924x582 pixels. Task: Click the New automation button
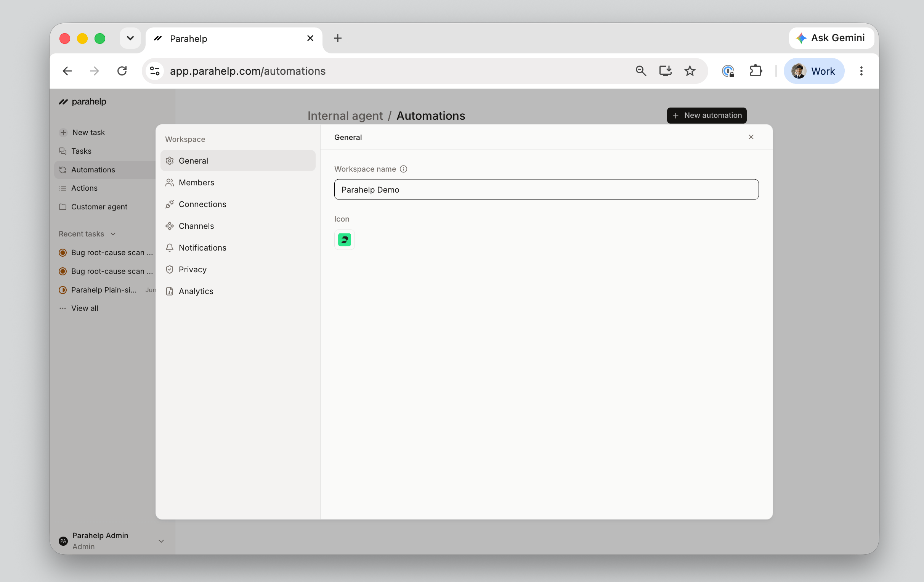[706, 116]
